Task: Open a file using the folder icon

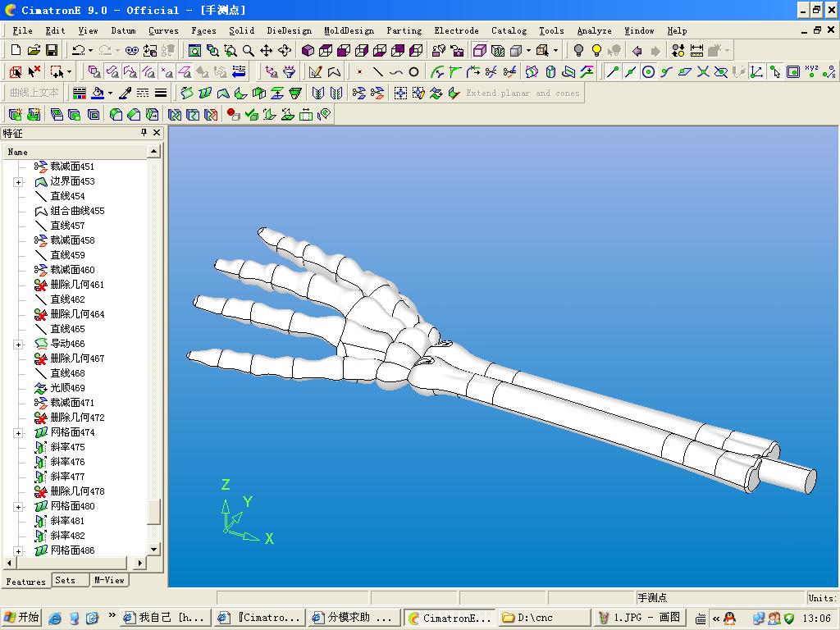Action: pyautogui.click(x=34, y=50)
